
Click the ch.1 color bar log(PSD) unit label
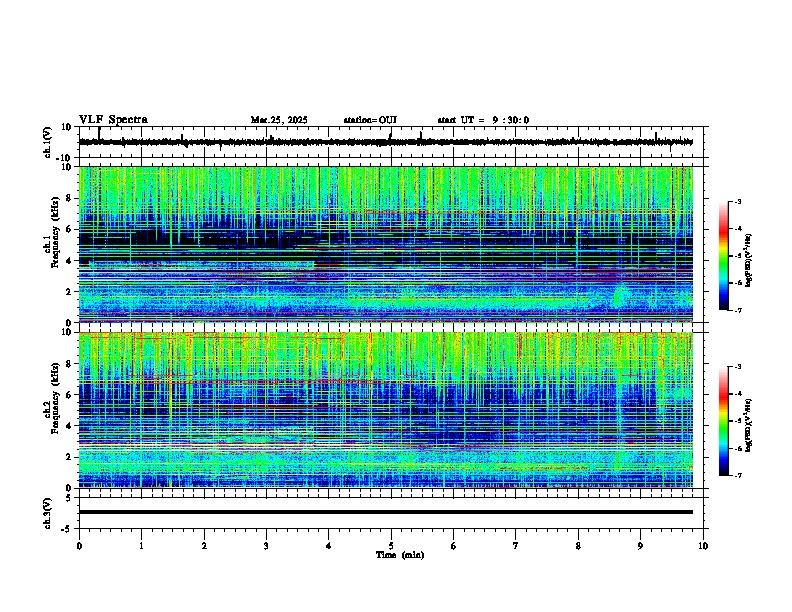pyautogui.click(x=749, y=261)
